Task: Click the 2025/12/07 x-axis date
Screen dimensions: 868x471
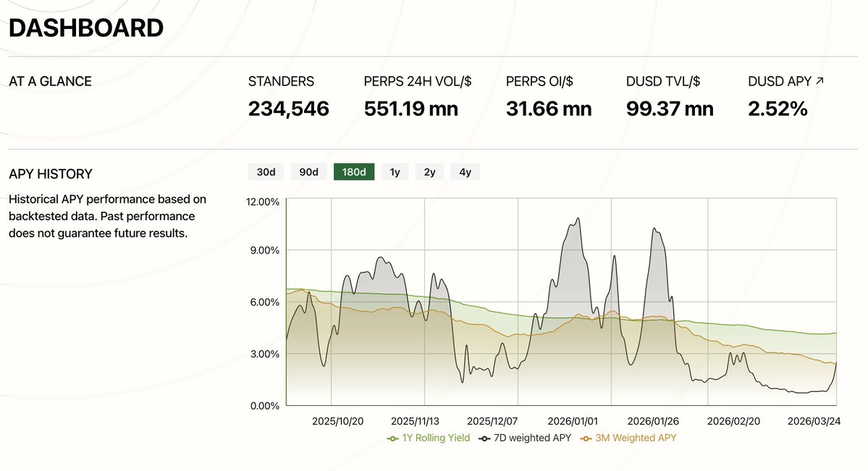Action: click(492, 421)
